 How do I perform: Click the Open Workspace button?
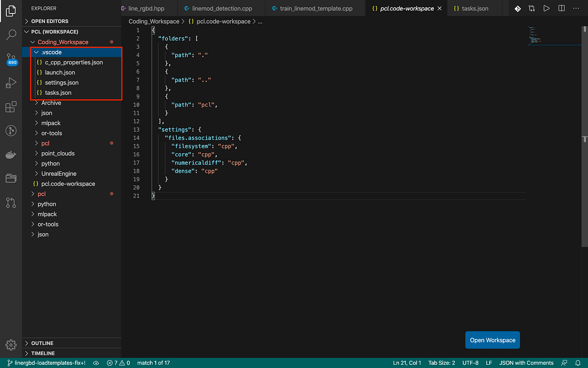pyautogui.click(x=493, y=340)
